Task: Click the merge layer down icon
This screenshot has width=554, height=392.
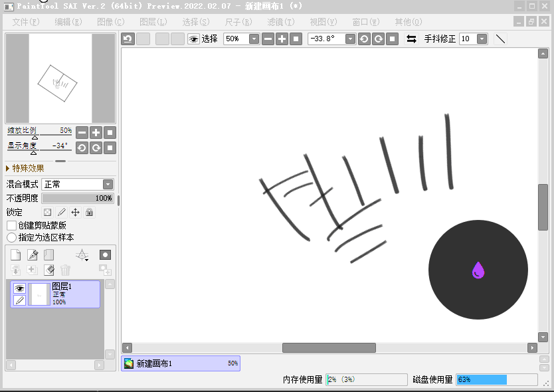Action: point(15,270)
